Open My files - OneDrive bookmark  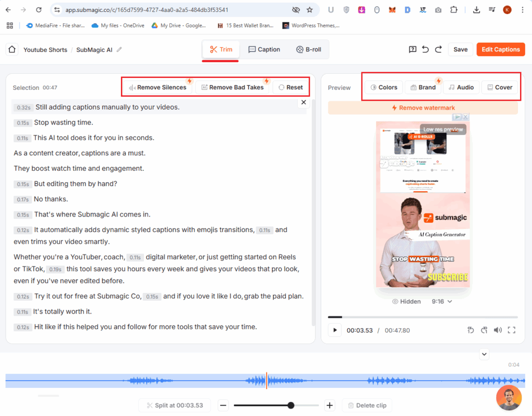pyautogui.click(x=118, y=25)
